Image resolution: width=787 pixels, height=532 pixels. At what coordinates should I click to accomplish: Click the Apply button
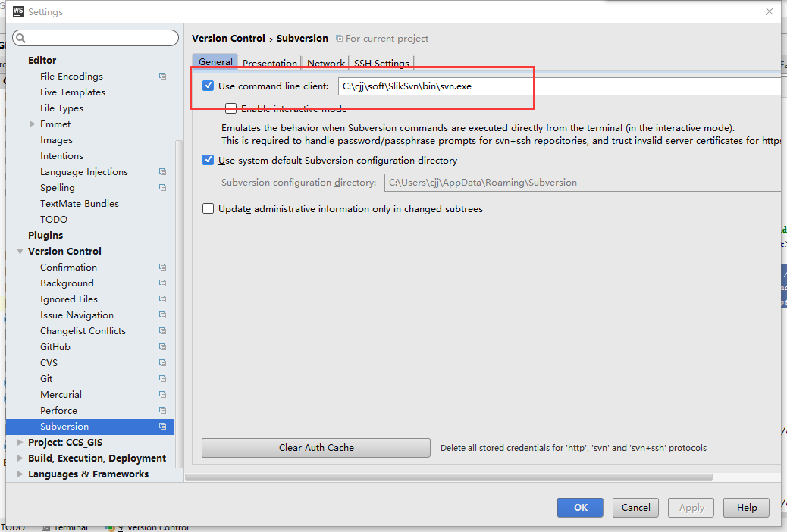pyautogui.click(x=691, y=508)
